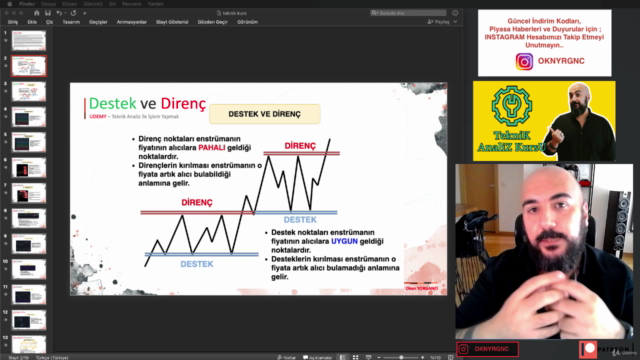Click the feedback smiley icon
Image resolution: width=640 pixels, height=360 pixels.
click(455, 13)
